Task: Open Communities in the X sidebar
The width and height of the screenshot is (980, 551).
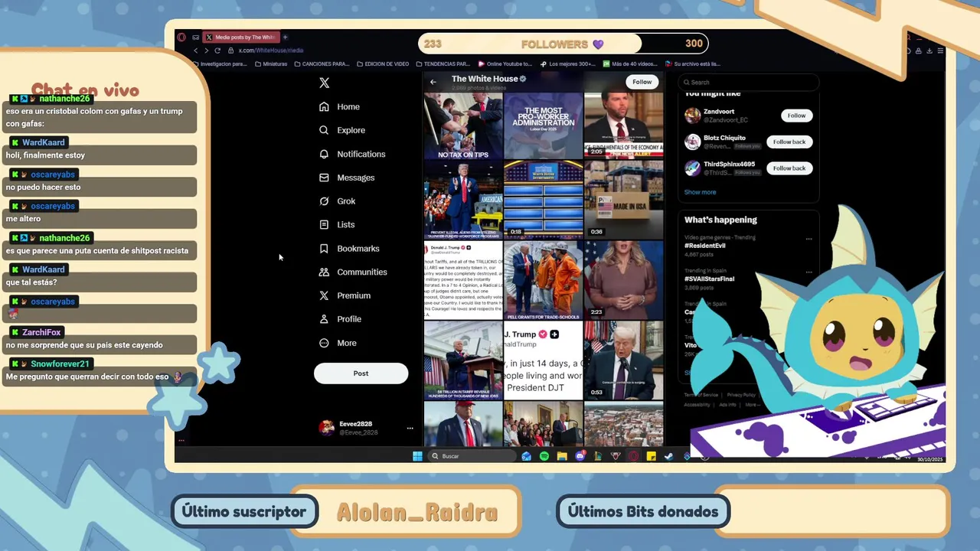Action: pos(352,272)
